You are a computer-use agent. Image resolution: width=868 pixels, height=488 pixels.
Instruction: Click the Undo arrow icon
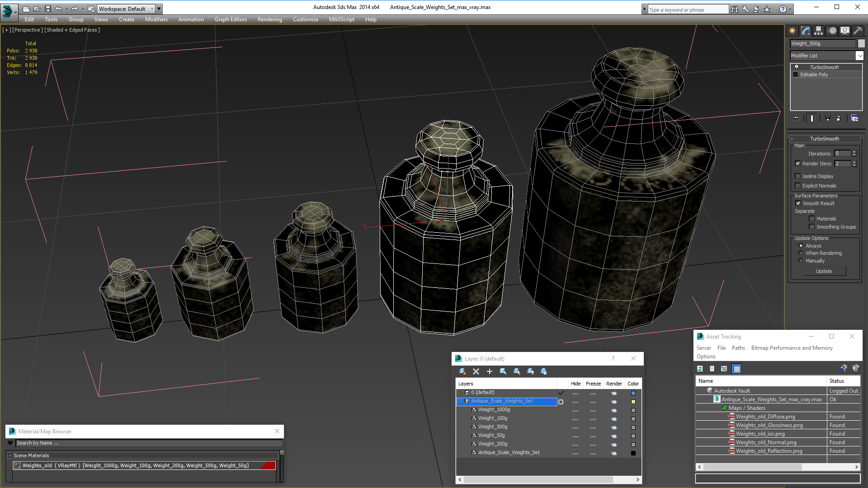click(59, 9)
